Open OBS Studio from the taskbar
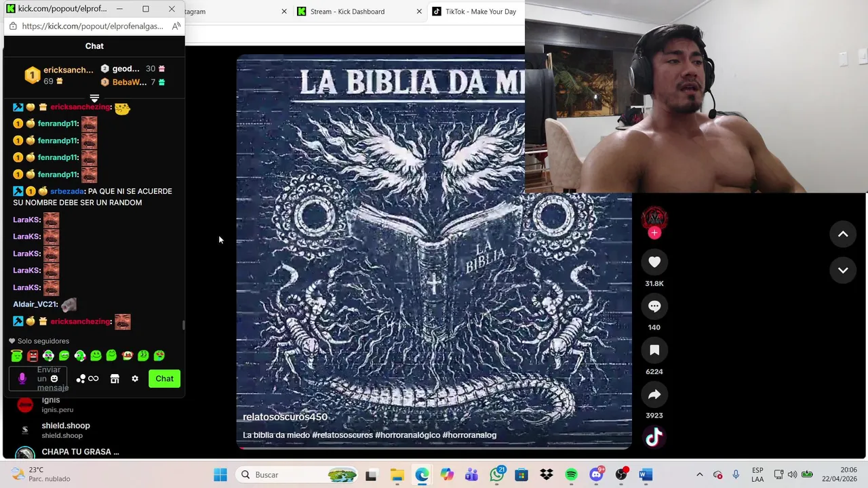 point(621,474)
